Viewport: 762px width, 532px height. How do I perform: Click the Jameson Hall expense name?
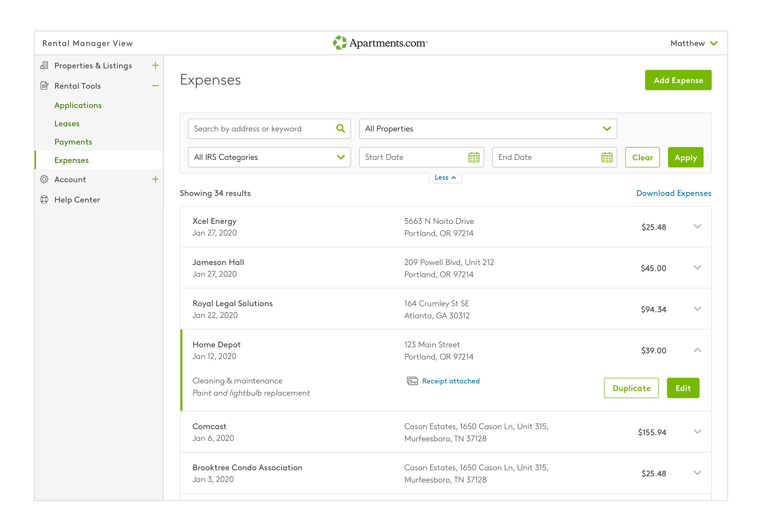point(218,262)
